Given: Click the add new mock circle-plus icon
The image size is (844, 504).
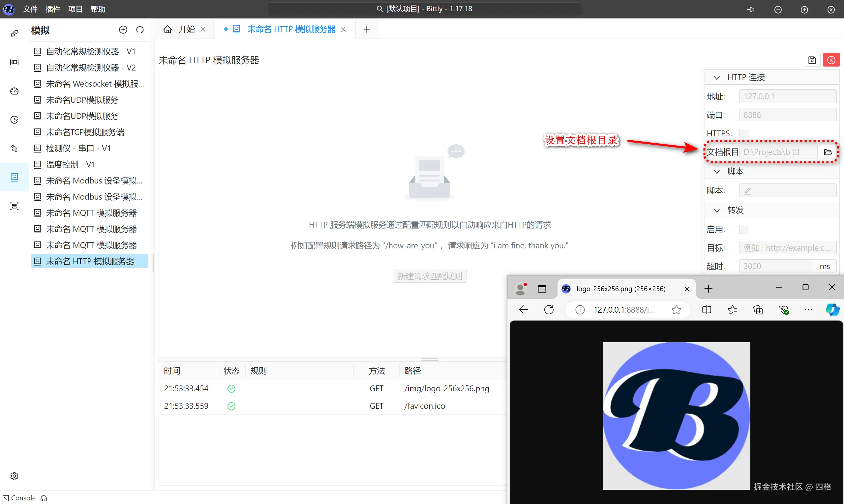Looking at the screenshot, I should (x=123, y=30).
